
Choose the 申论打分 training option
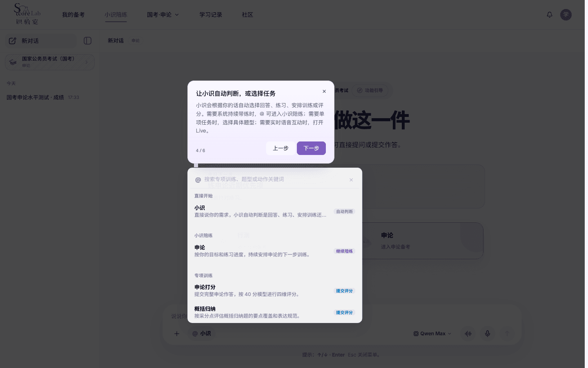[275, 291]
